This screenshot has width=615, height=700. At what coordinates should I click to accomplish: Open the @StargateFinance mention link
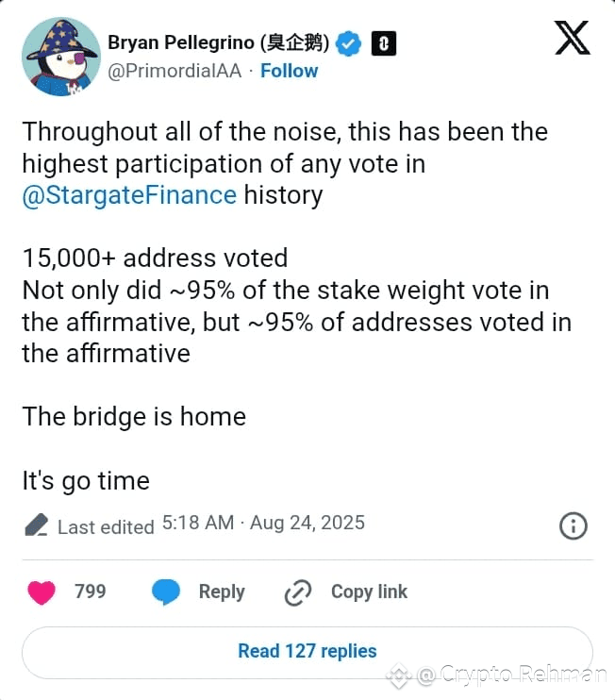tap(129, 195)
